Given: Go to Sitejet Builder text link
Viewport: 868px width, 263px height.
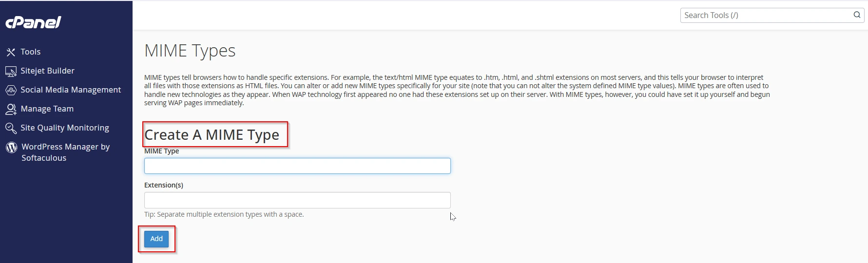Looking at the screenshot, I should pyautogui.click(x=47, y=71).
